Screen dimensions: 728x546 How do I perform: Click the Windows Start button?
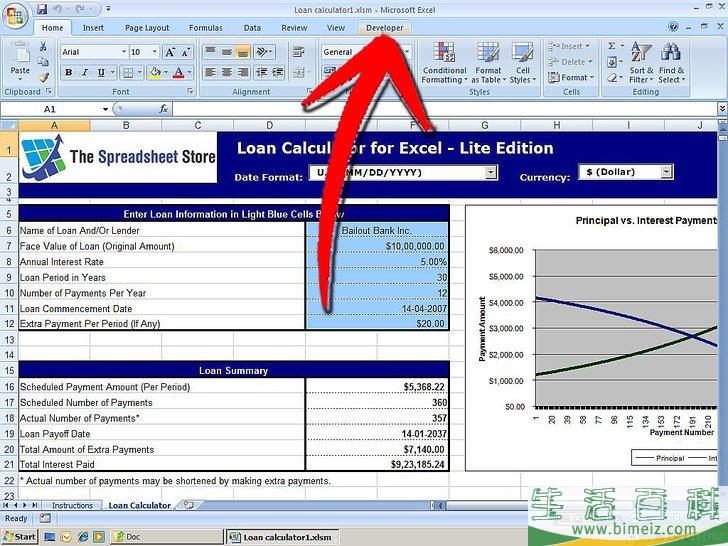19,537
